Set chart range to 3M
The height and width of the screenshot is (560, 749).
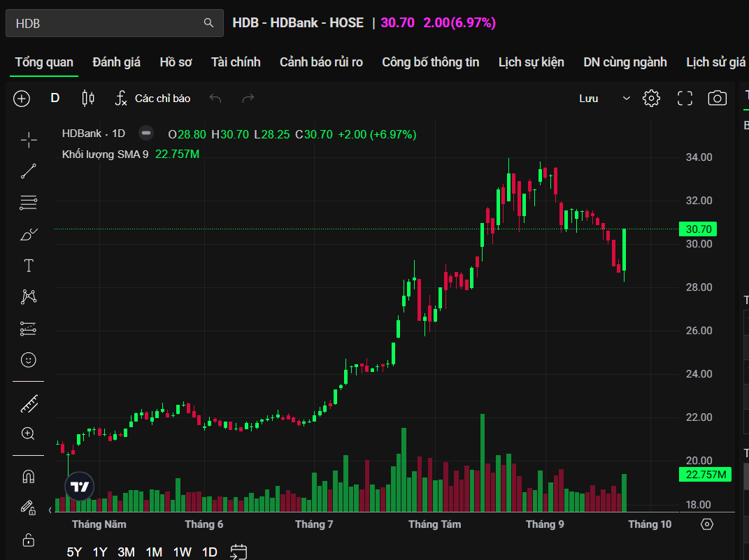point(126,552)
